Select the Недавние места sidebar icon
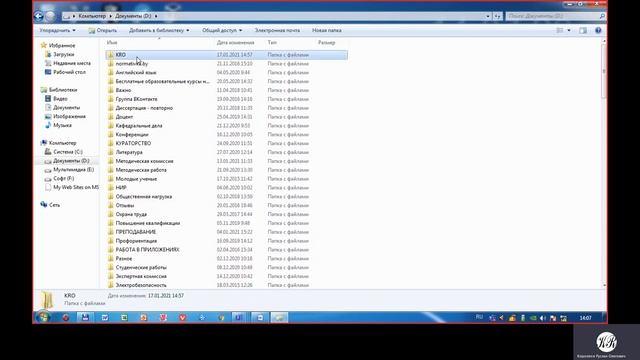The image size is (640, 360). pyautogui.click(x=48, y=63)
